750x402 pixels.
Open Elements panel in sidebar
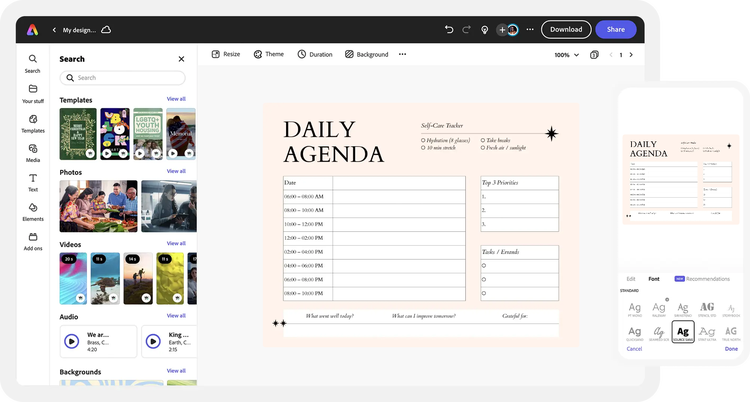coord(33,212)
